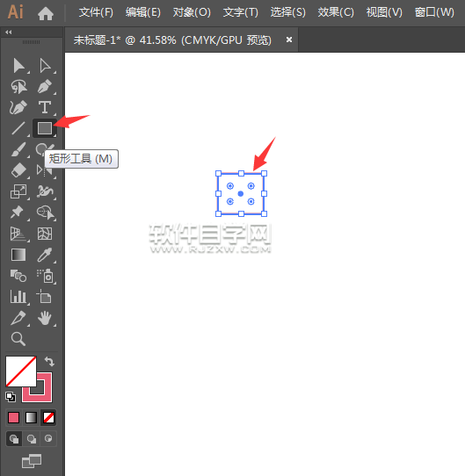Collapse the toolbar with double arrows
The image size is (465, 476).
[9, 32]
